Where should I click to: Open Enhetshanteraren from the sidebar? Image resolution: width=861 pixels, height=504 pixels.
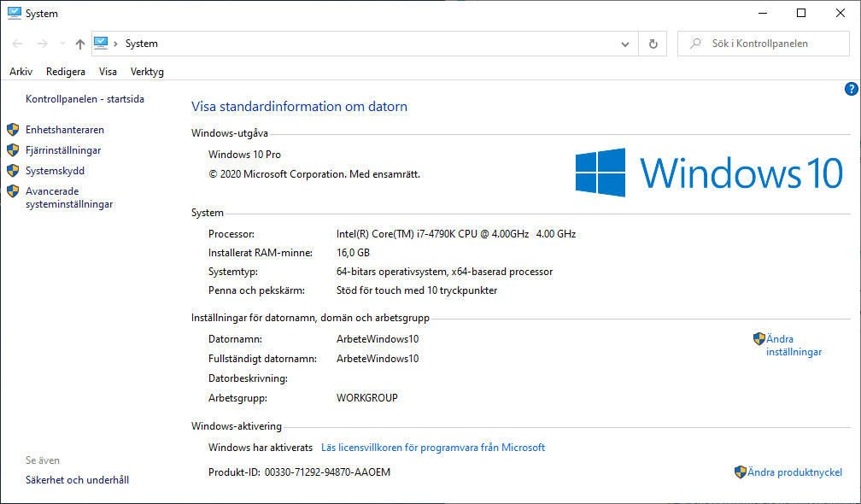click(64, 129)
